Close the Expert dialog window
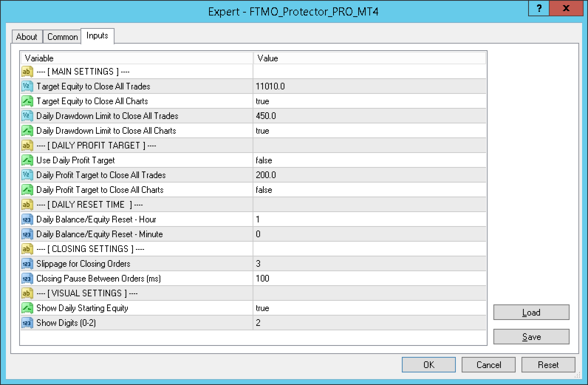The height and width of the screenshot is (385, 588). click(x=567, y=8)
